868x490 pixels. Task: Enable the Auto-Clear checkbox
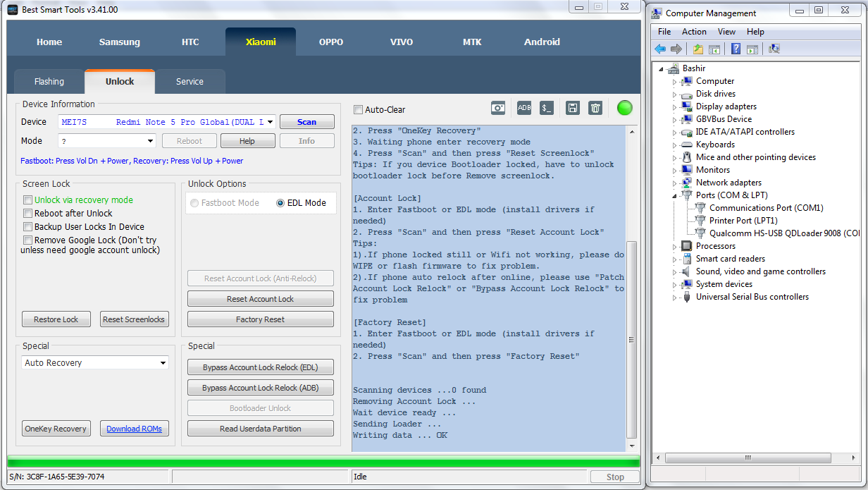(358, 110)
